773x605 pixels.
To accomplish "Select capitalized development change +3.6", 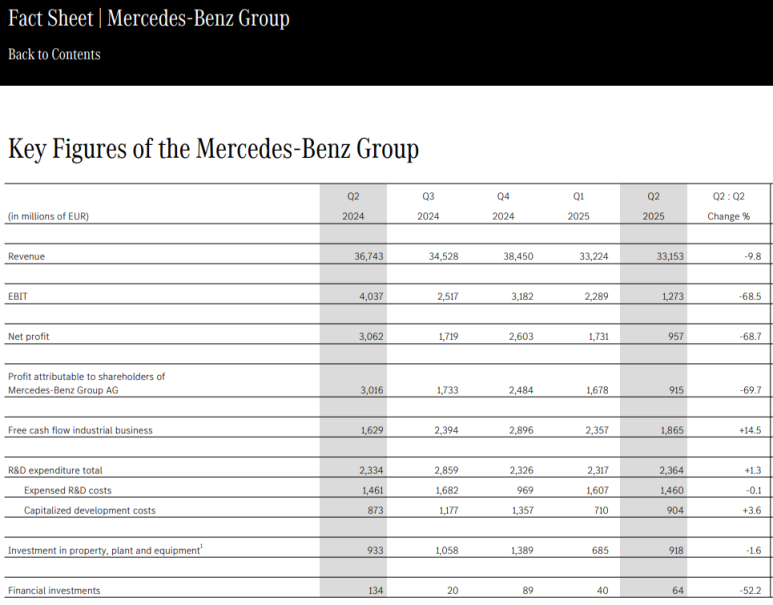I will coord(752,510).
